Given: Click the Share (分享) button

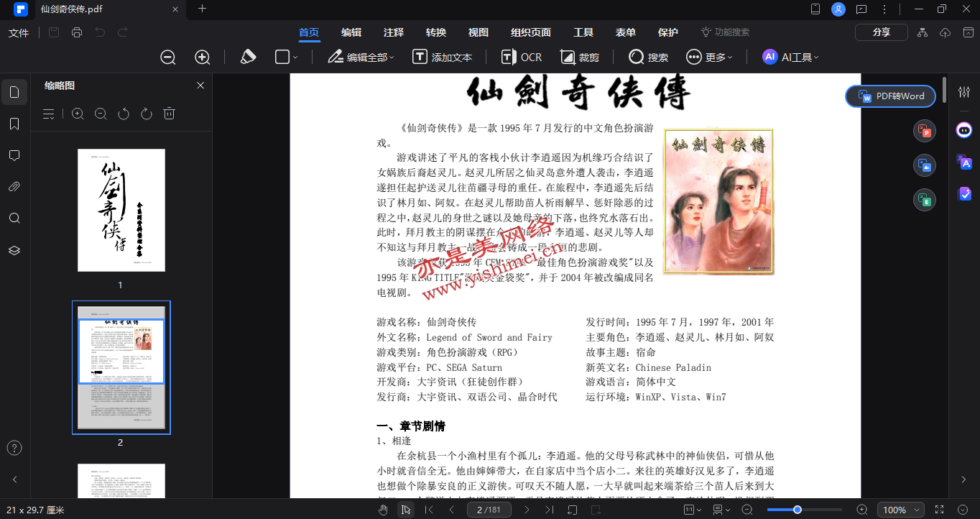Looking at the screenshot, I should [x=881, y=32].
